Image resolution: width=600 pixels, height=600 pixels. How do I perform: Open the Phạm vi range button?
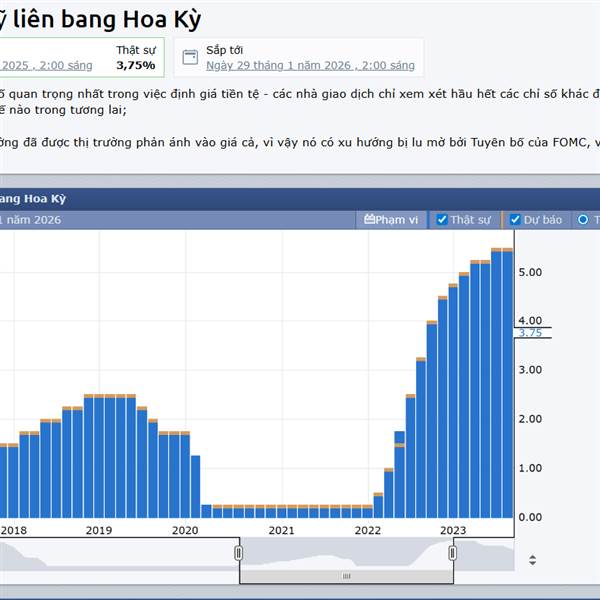coord(391,220)
